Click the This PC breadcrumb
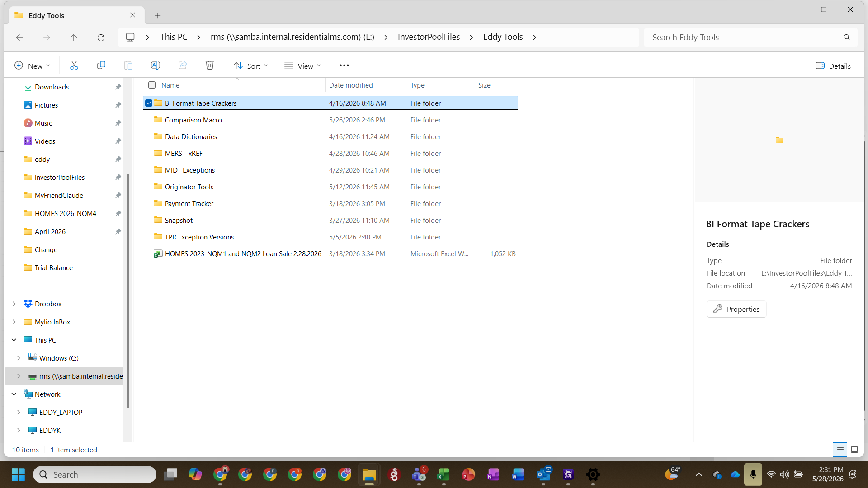This screenshot has width=868, height=488. 174,37
